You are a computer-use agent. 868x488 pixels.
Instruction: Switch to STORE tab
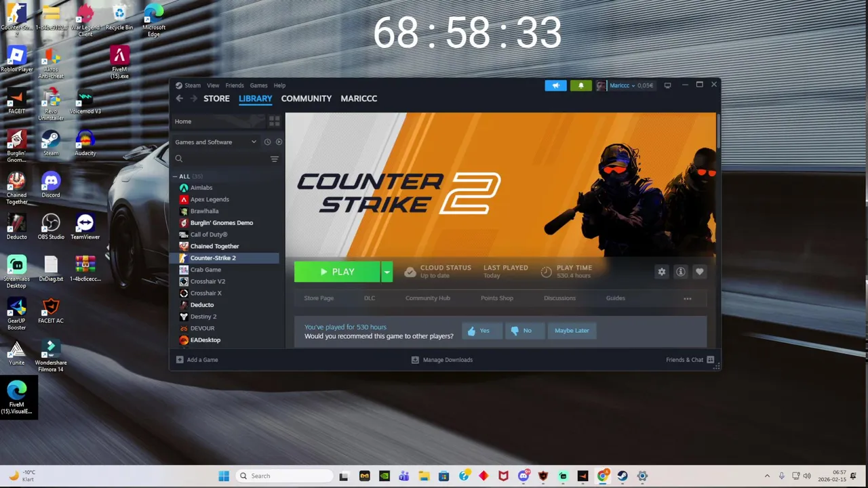[x=217, y=98]
